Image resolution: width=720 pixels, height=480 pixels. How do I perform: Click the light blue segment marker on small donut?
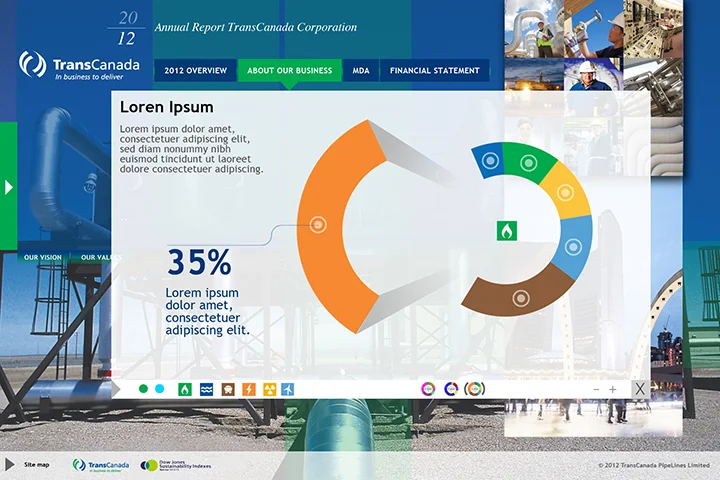pyautogui.click(x=573, y=247)
